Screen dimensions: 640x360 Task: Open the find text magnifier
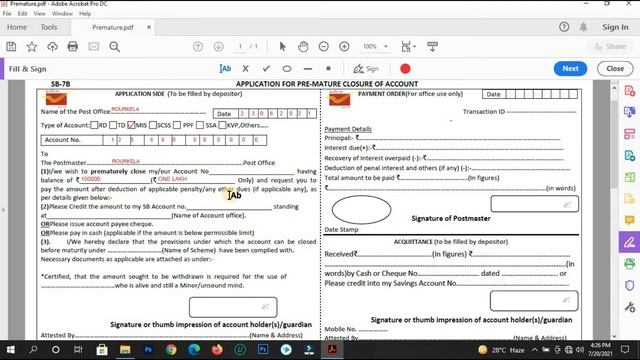pos(115,47)
